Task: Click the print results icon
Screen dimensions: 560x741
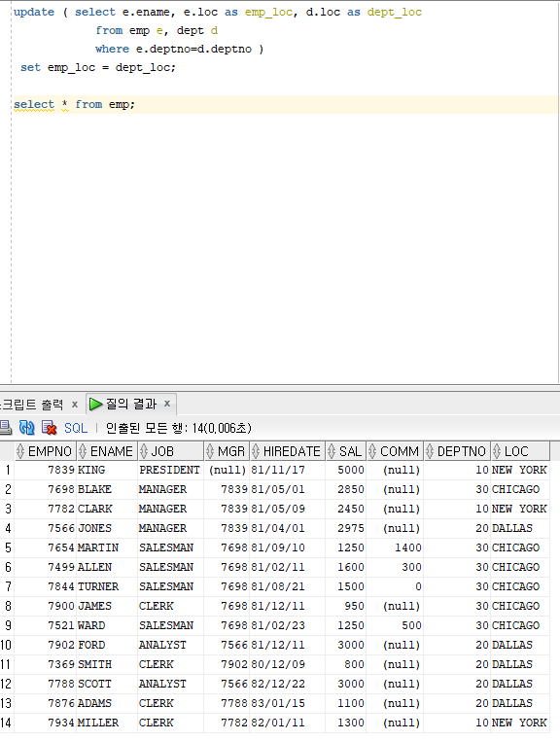Action: (x=5, y=428)
